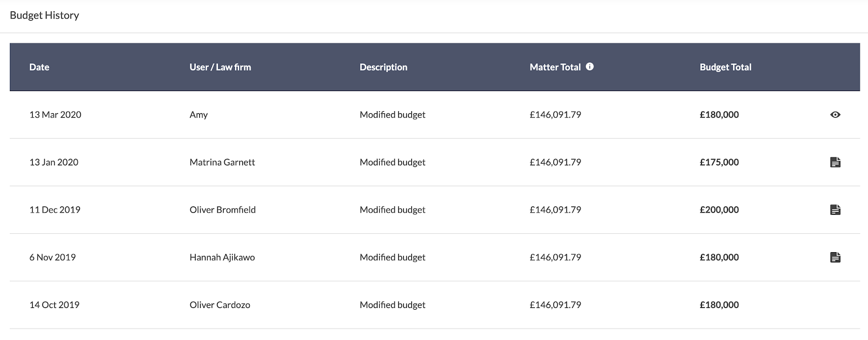Open the document icon for Matrina Garnett's row
This screenshot has width=868, height=340.
click(x=835, y=162)
